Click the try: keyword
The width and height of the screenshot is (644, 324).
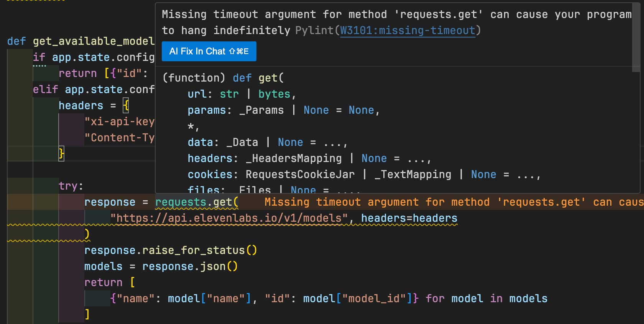click(71, 186)
